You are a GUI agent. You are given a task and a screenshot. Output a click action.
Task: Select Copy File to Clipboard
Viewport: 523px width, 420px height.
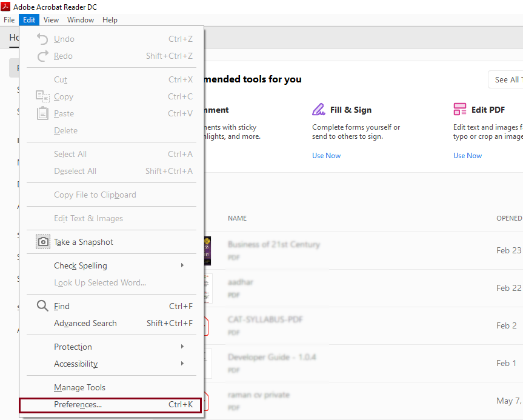112,195
